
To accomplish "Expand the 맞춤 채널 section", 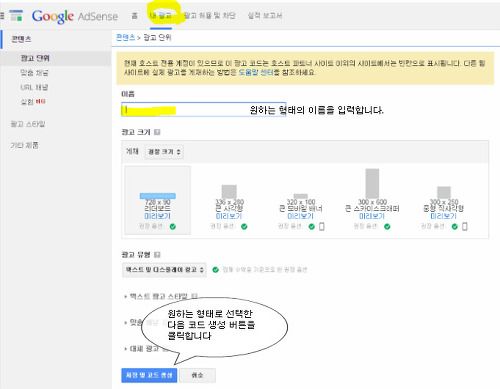I will 133,322.
